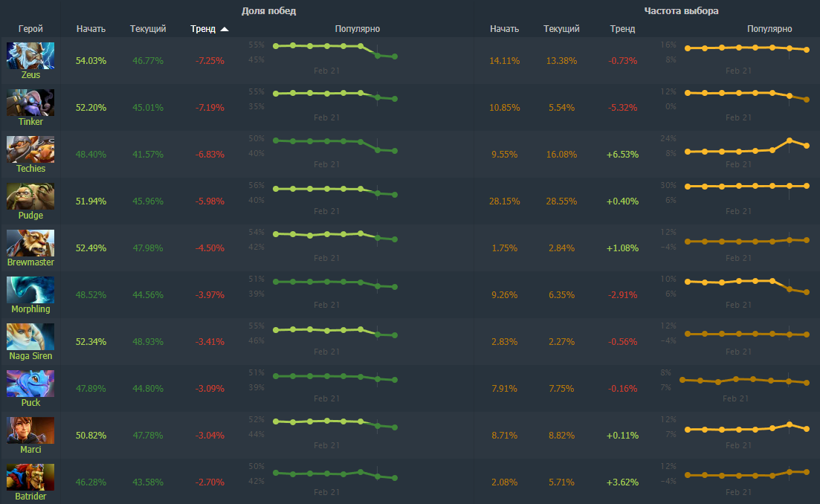Select the Marci hero portrait

click(30, 430)
